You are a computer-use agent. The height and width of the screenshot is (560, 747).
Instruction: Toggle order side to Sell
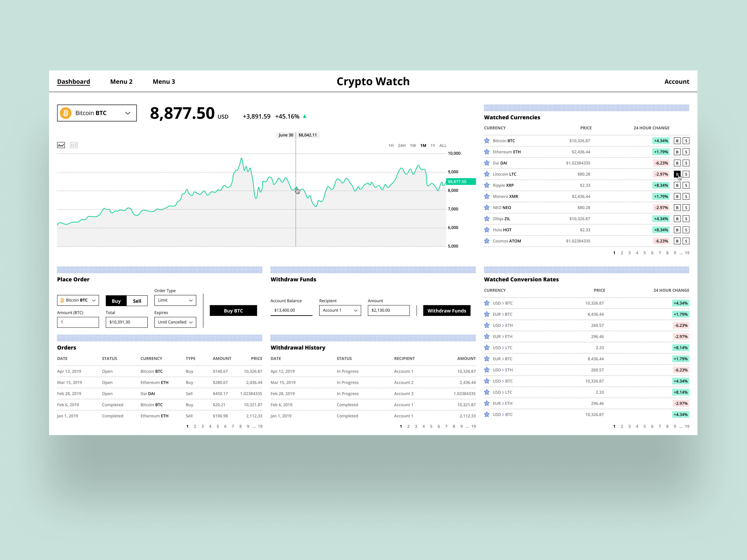click(137, 301)
